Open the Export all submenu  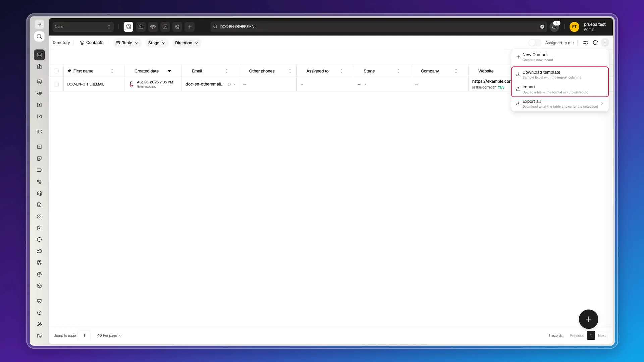click(559, 104)
